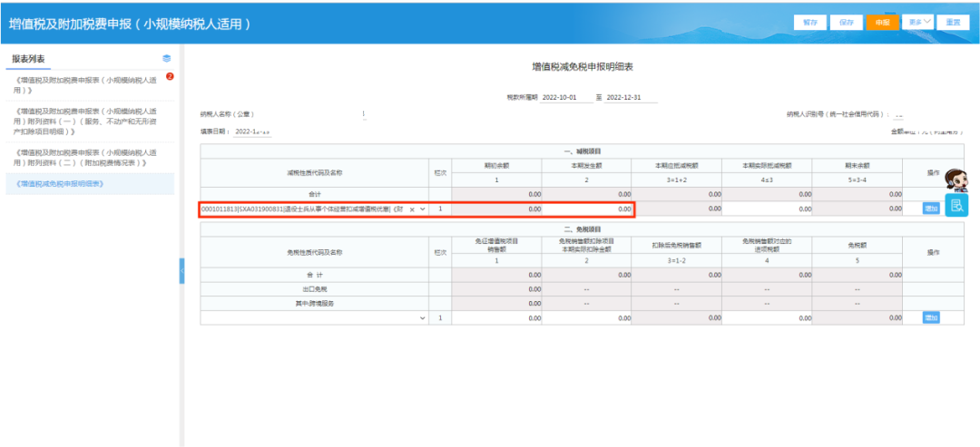
Task: Submit with the orange 申报 button
Action: click(x=883, y=22)
